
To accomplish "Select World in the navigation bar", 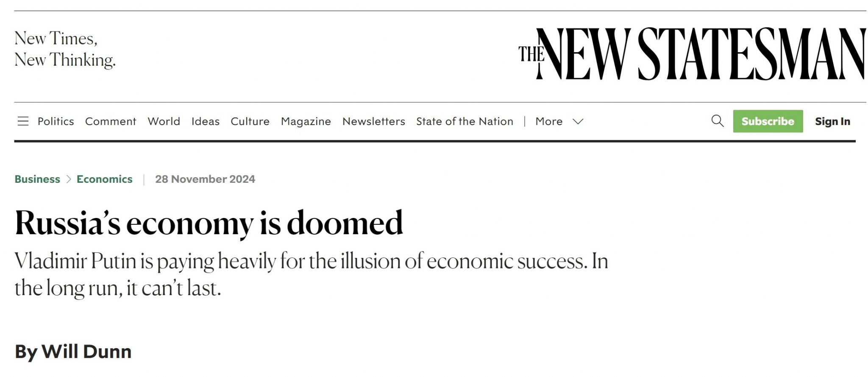I will (x=164, y=121).
